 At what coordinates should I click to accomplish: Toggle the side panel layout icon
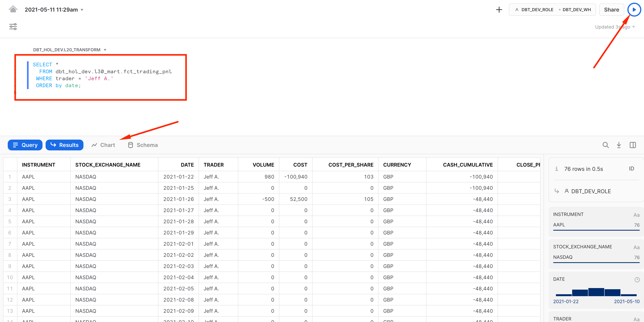point(632,145)
